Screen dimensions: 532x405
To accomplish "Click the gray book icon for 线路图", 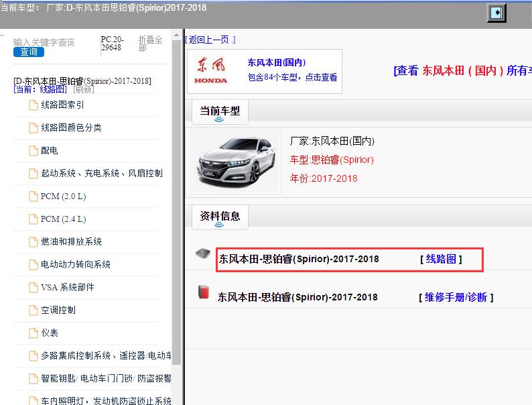I will (203, 253).
